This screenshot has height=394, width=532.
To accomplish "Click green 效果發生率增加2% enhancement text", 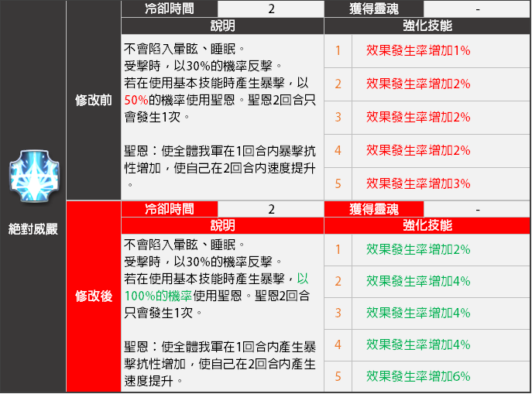I will (417, 249).
